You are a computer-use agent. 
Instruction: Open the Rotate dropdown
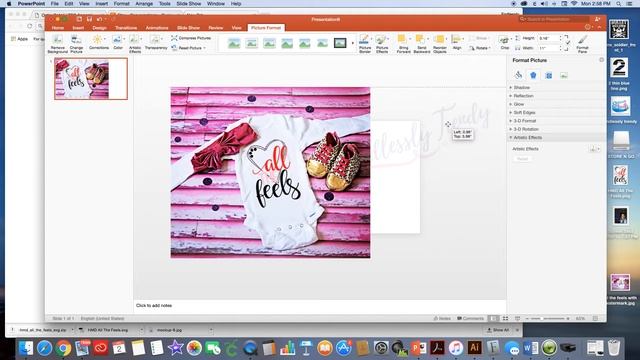pos(480,48)
